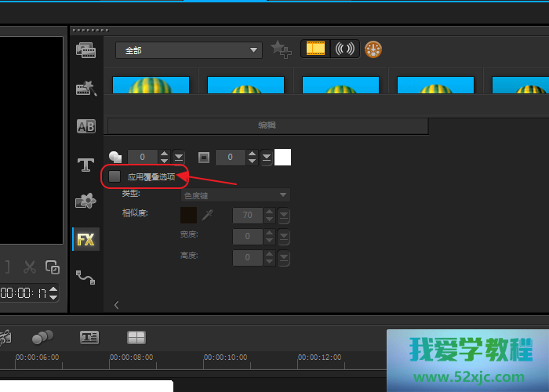549x392 pixels.
Task: Open the Graphics library flower icon
Action: pos(85,201)
